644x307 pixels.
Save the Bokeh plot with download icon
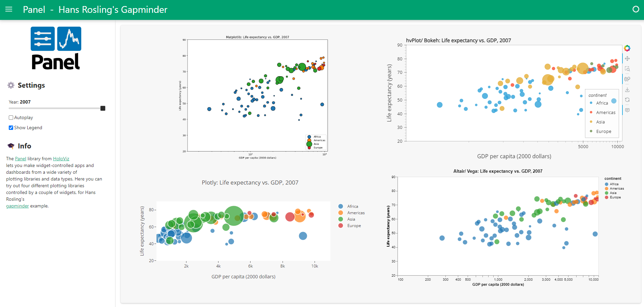click(x=627, y=90)
